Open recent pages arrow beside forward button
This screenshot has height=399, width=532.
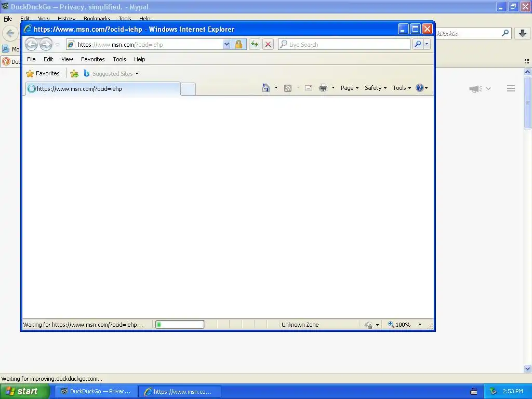[57, 45]
